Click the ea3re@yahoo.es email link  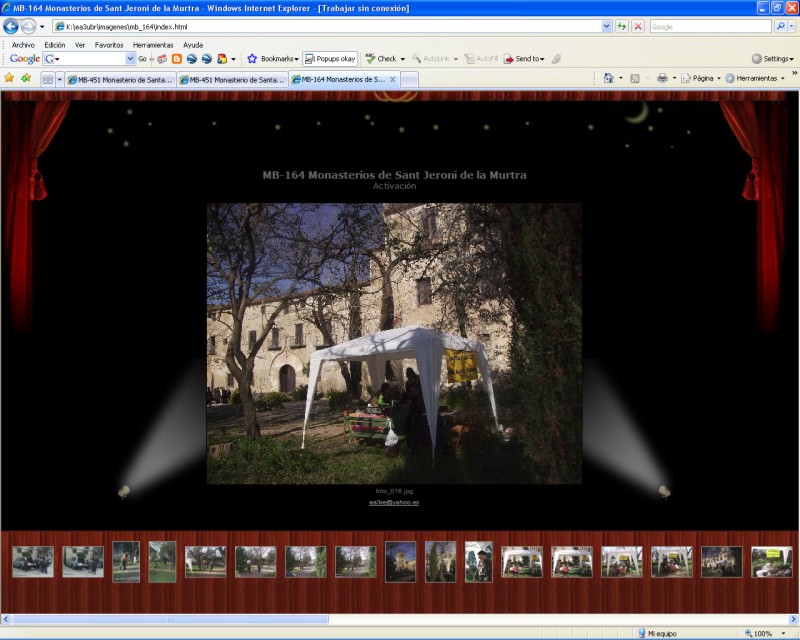pyautogui.click(x=394, y=502)
